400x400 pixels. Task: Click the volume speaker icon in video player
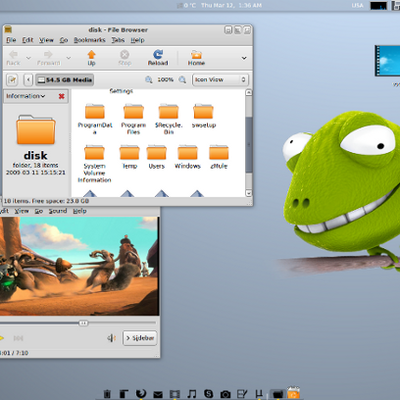(111, 338)
